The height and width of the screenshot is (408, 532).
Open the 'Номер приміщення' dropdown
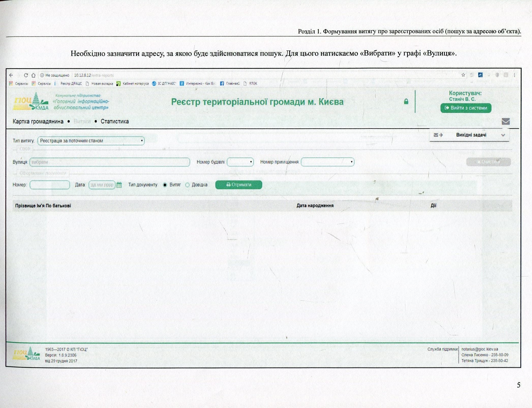pos(328,162)
